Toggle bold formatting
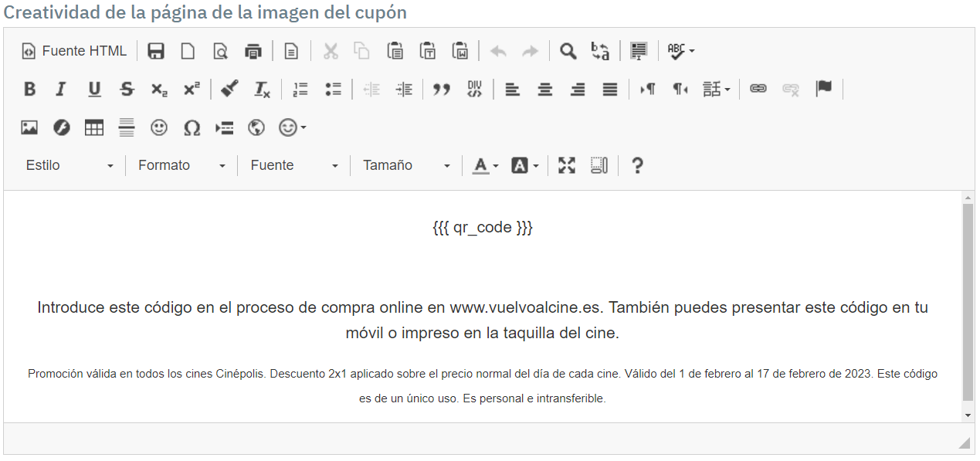Image resolution: width=980 pixels, height=461 pixels. pyautogui.click(x=29, y=89)
